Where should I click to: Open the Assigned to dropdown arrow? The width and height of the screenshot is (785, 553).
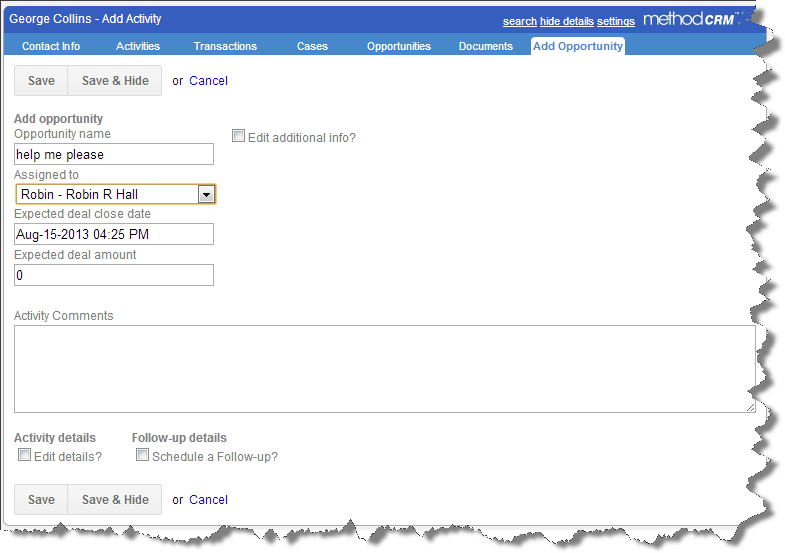point(206,194)
